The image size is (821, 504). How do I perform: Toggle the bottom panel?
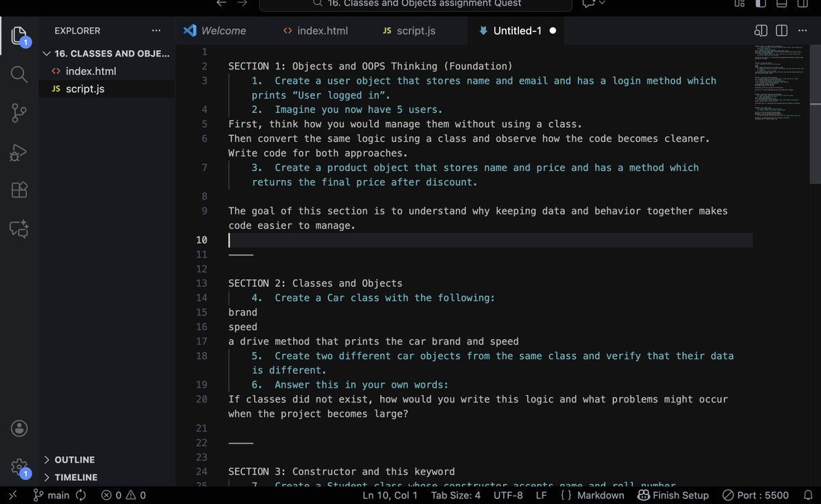click(x=781, y=3)
